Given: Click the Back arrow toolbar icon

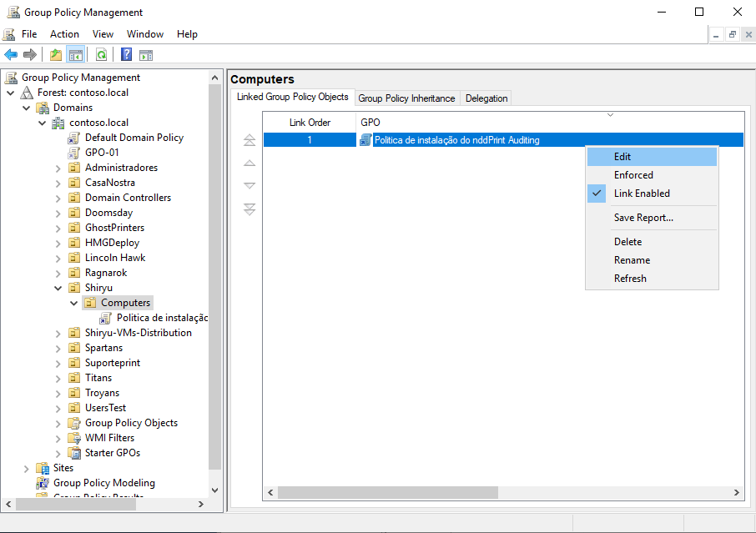Looking at the screenshot, I should (x=11, y=55).
